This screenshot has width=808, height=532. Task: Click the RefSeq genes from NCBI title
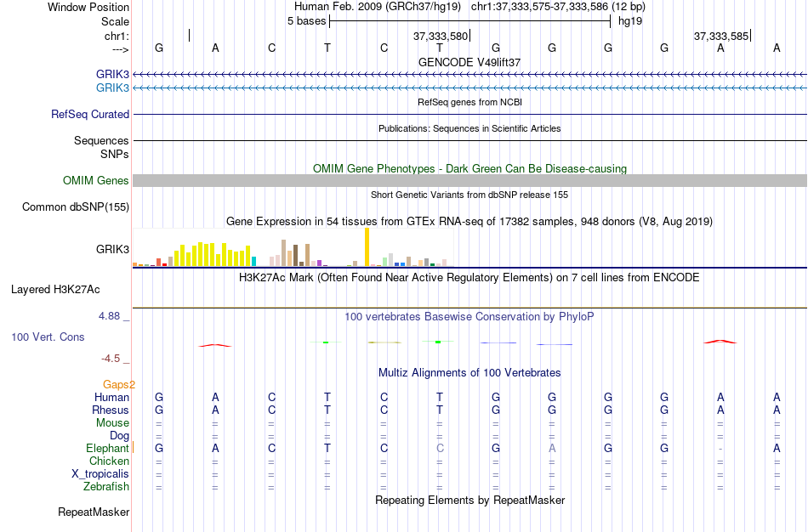pyautogui.click(x=469, y=102)
